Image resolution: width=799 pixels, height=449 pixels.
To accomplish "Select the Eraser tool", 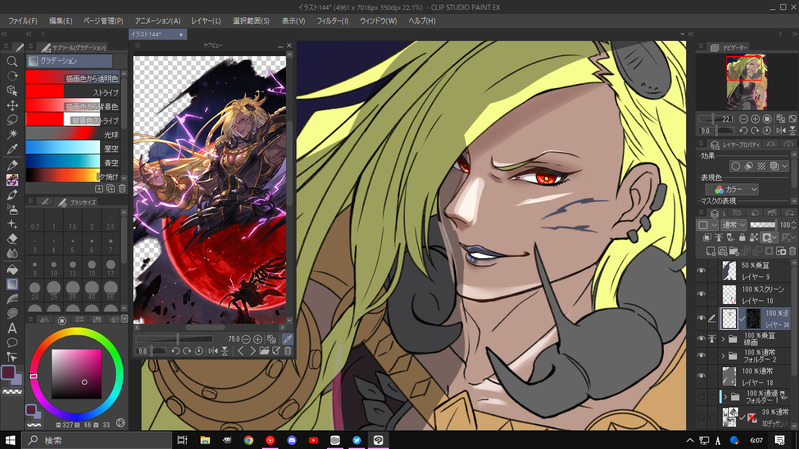I will (x=12, y=239).
